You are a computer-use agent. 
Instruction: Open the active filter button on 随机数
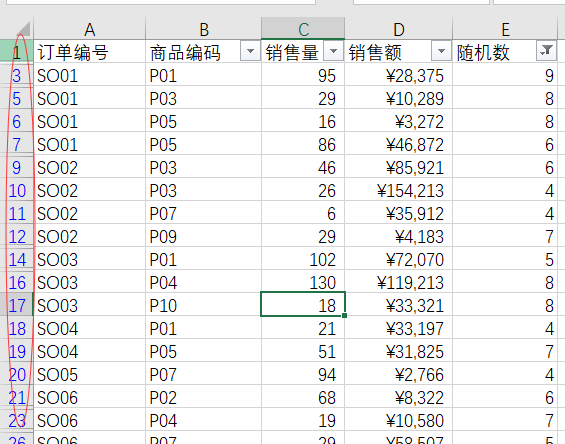[546, 52]
